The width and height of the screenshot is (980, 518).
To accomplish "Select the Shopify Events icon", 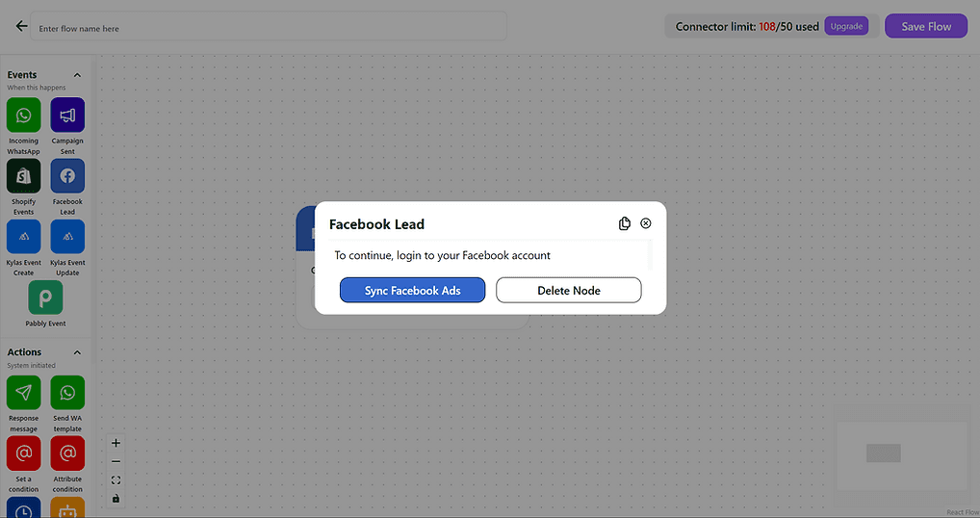I will click(x=24, y=175).
